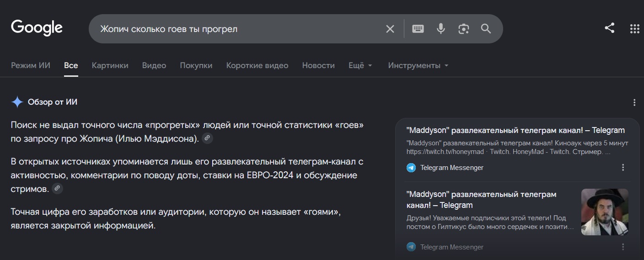
Task: Click the share icon at top right
Action: (609, 28)
